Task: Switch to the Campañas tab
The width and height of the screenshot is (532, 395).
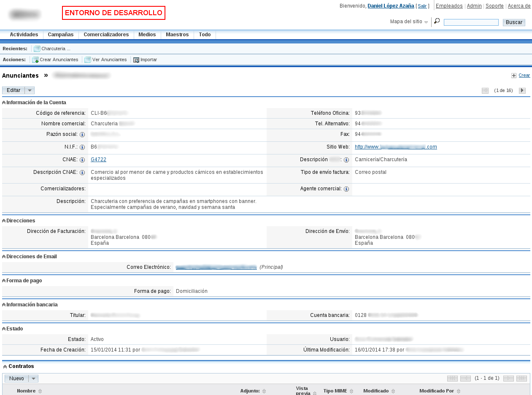Action: pos(60,34)
